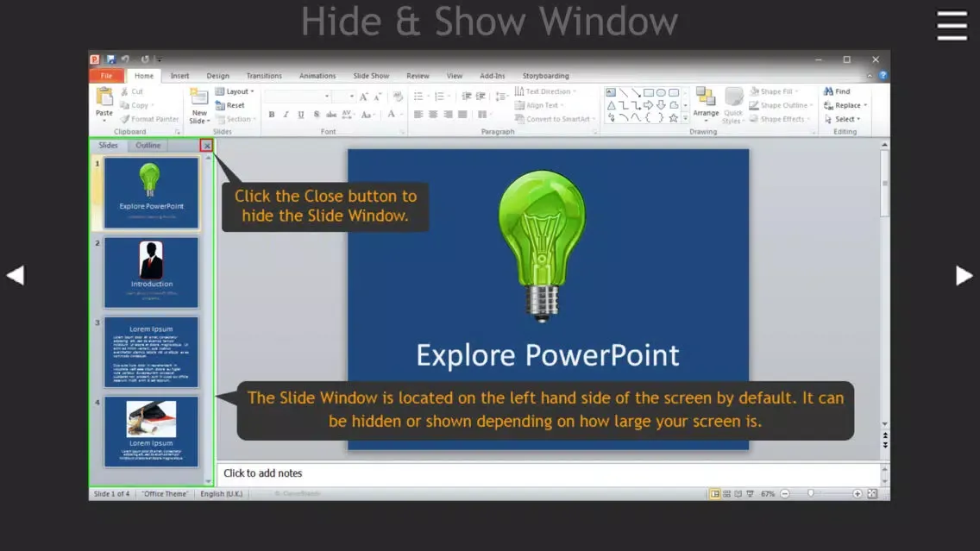The height and width of the screenshot is (551, 980).
Task: Click the Replace button
Action: [x=845, y=105]
